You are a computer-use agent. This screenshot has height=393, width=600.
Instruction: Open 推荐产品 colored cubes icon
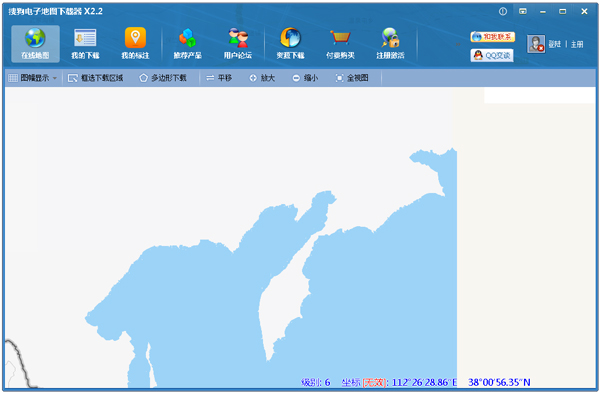[x=188, y=38]
